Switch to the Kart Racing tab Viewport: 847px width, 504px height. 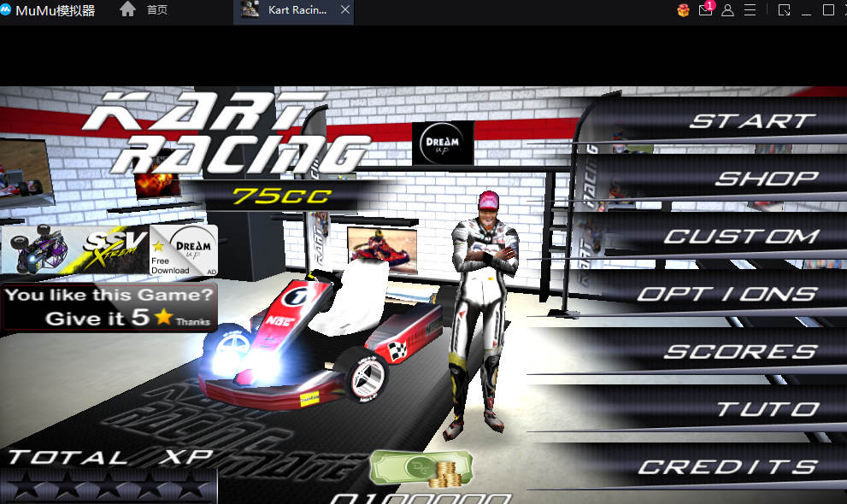295,10
